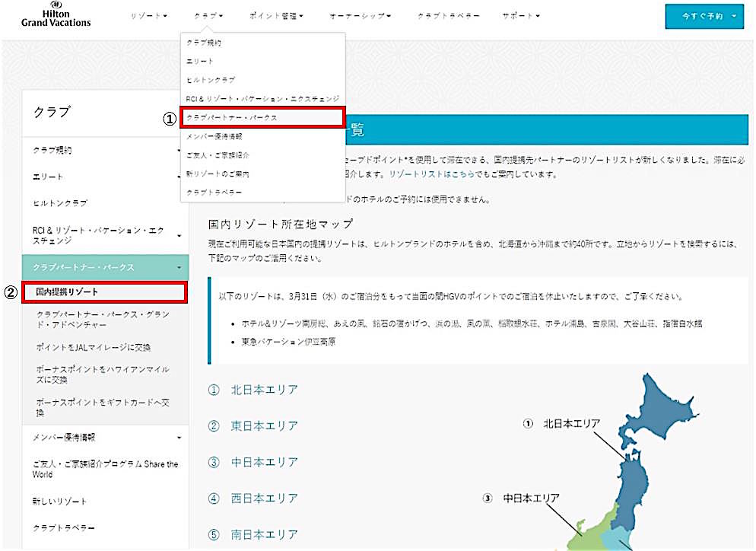Choose クラブパートナー・パークス in the dropdown menu
This screenshot has height=551, width=756.
coord(262,117)
